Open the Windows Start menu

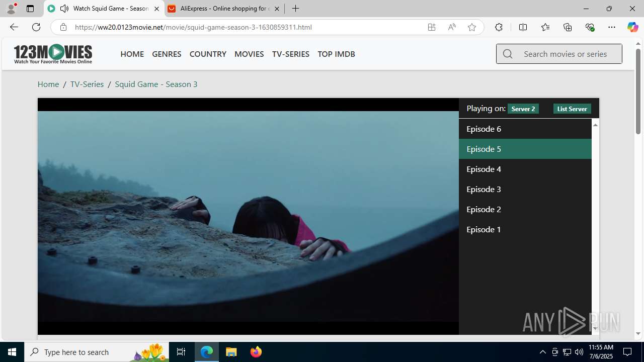[12, 352]
